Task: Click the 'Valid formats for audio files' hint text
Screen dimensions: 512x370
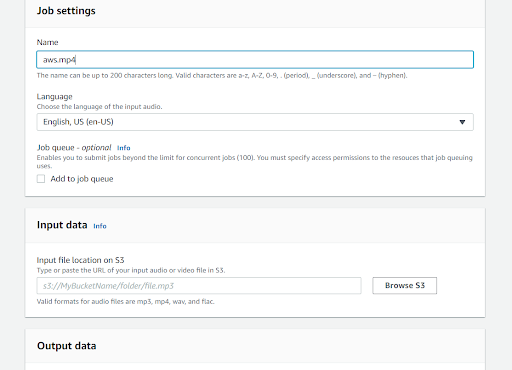Action: 125,301
